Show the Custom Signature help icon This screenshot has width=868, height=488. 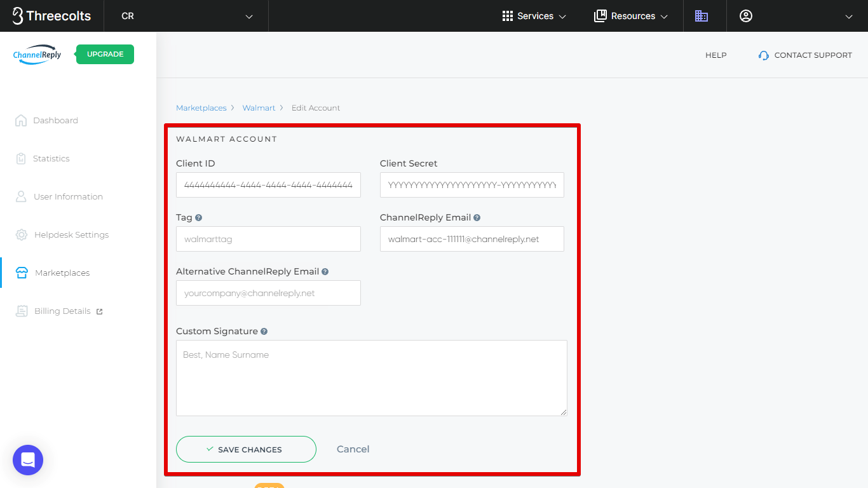pos(264,331)
